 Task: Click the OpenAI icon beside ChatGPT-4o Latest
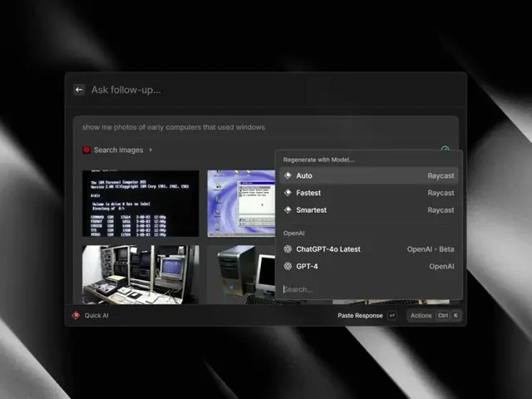(x=288, y=249)
